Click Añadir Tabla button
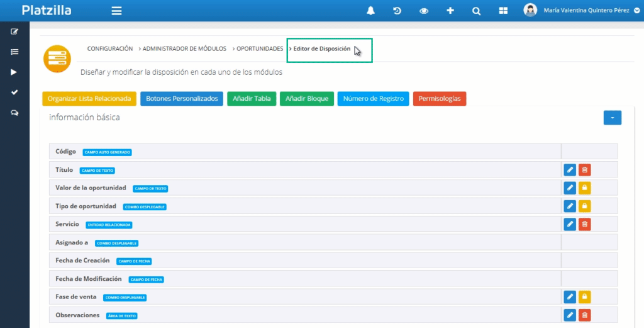 pos(252,99)
